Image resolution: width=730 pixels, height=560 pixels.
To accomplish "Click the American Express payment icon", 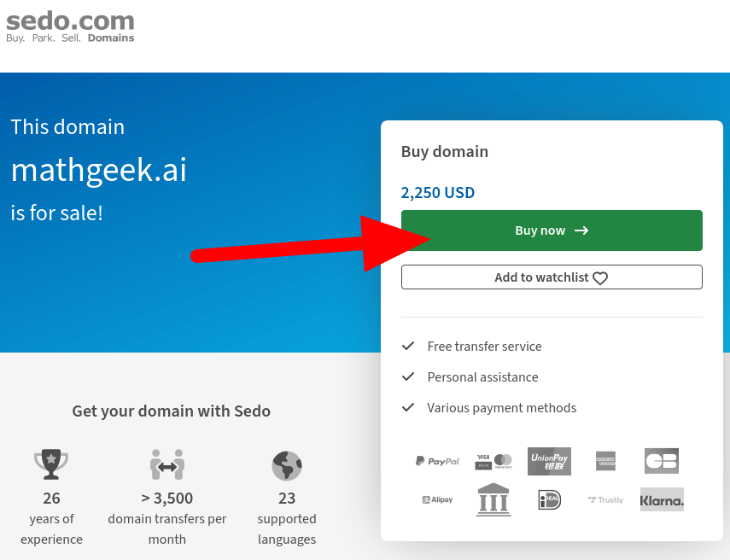I will click(605, 461).
